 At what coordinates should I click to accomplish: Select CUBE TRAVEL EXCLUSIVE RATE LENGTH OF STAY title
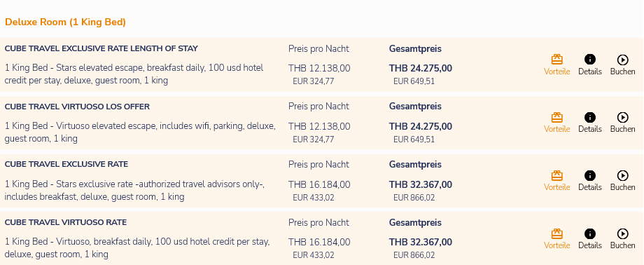coord(101,48)
